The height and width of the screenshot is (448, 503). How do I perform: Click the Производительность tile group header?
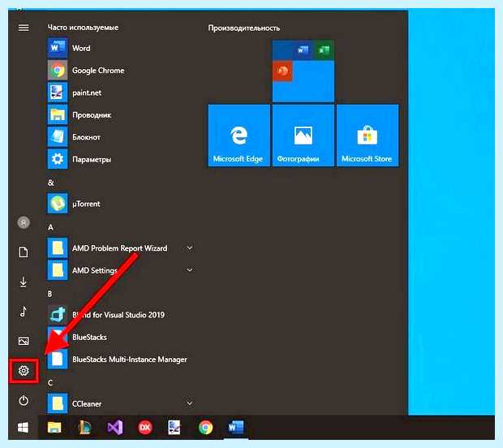pyautogui.click(x=244, y=28)
